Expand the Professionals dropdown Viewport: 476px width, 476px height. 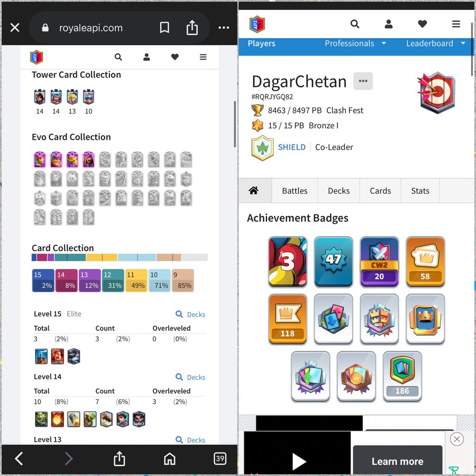tap(355, 44)
